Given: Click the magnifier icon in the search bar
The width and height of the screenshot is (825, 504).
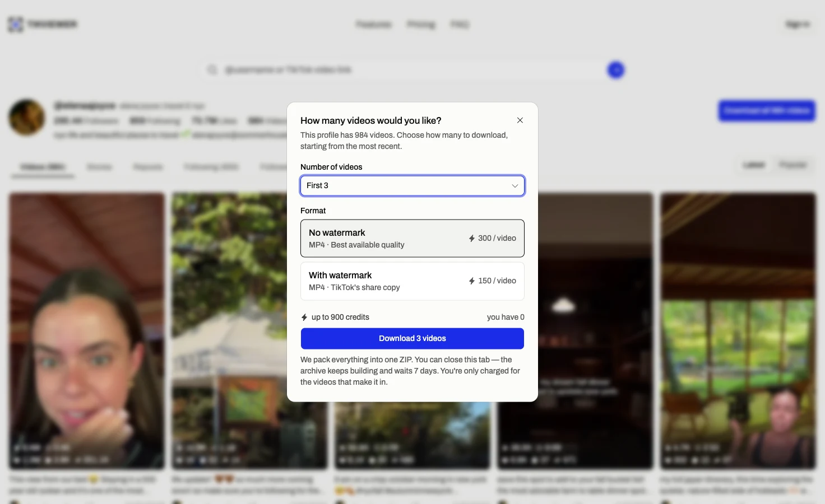Looking at the screenshot, I should [212, 70].
